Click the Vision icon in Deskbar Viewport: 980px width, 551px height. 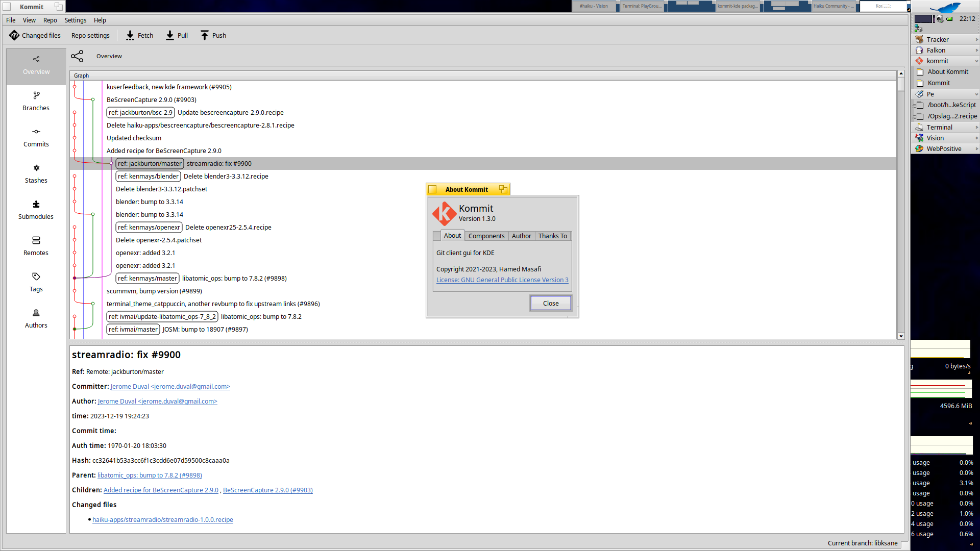pos(919,138)
